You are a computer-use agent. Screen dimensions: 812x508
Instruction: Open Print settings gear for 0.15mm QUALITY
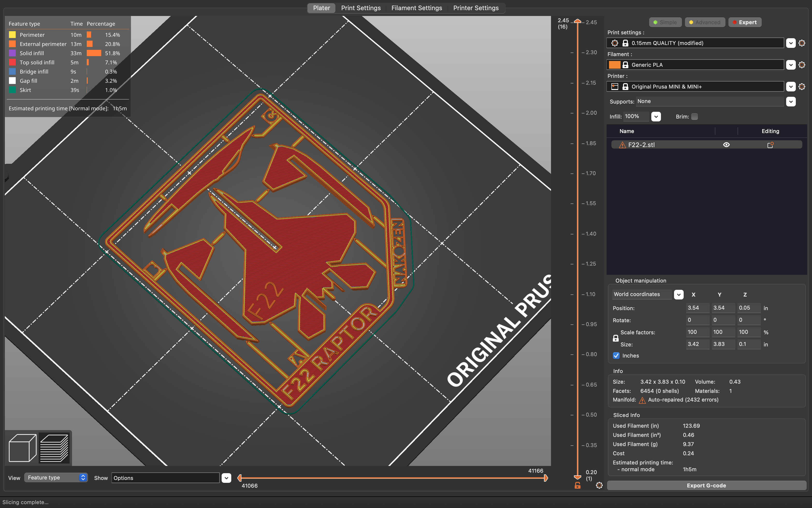(802, 43)
